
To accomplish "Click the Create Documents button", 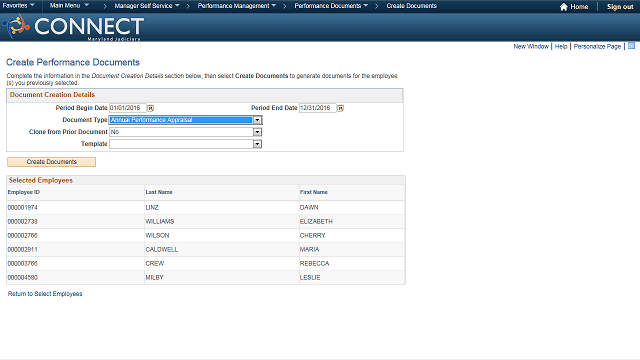I will point(51,162).
